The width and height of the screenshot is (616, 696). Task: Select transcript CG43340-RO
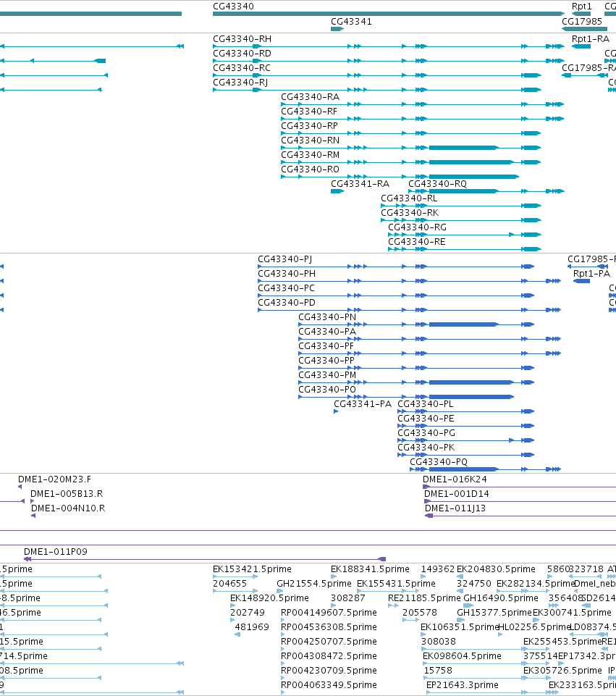[x=310, y=169]
